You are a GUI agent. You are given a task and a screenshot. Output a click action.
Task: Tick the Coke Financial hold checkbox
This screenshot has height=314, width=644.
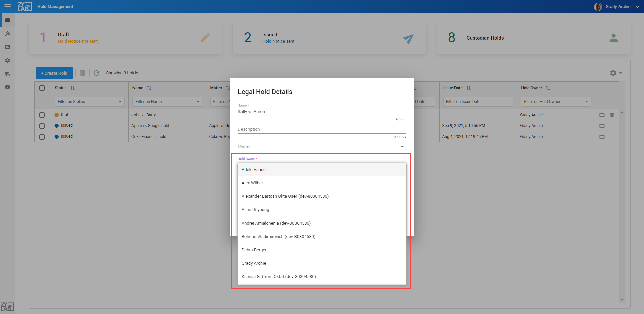[x=42, y=137]
